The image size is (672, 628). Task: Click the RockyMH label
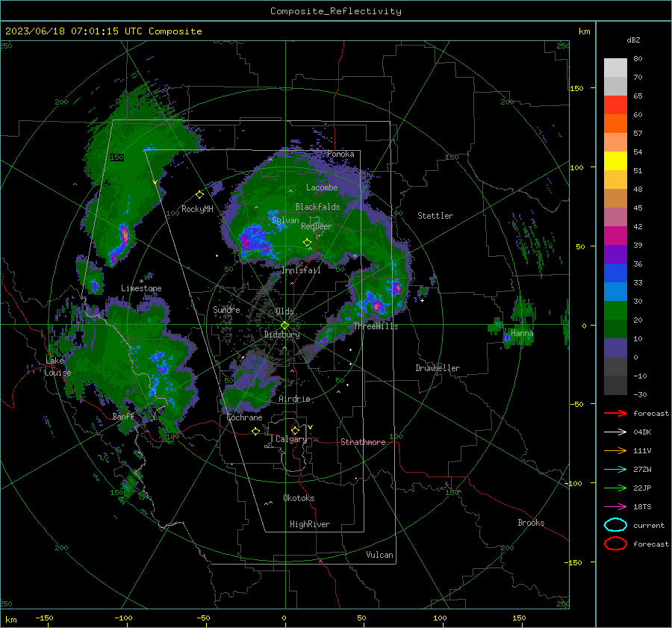pos(197,209)
